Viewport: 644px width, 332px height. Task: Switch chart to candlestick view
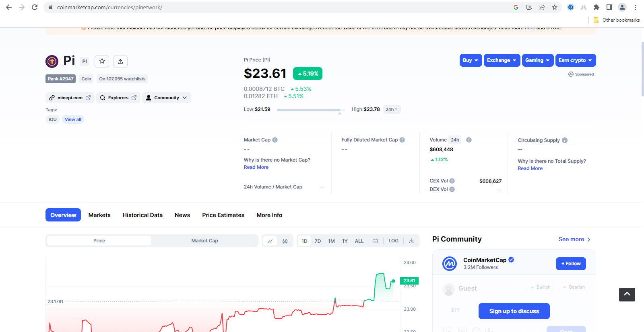coord(285,241)
